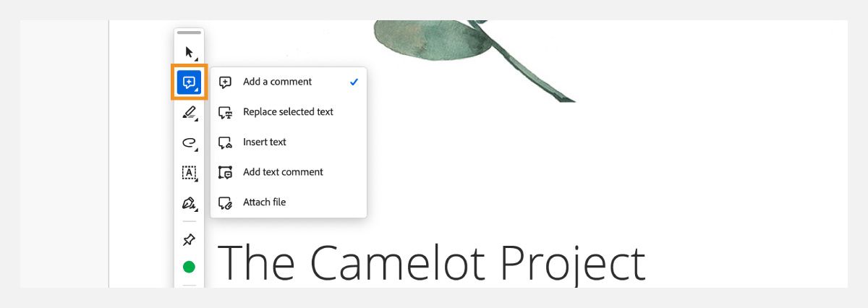Choose Replace selected text menu entry
Image resolution: width=868 pixels, height=308 pixels.
(x=288, y=112)
